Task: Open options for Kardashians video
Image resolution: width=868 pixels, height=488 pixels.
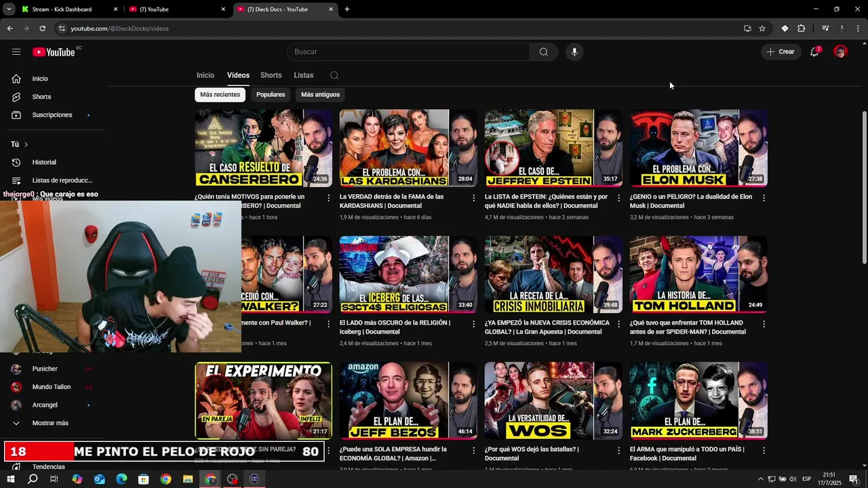Action: pos(473,198)
